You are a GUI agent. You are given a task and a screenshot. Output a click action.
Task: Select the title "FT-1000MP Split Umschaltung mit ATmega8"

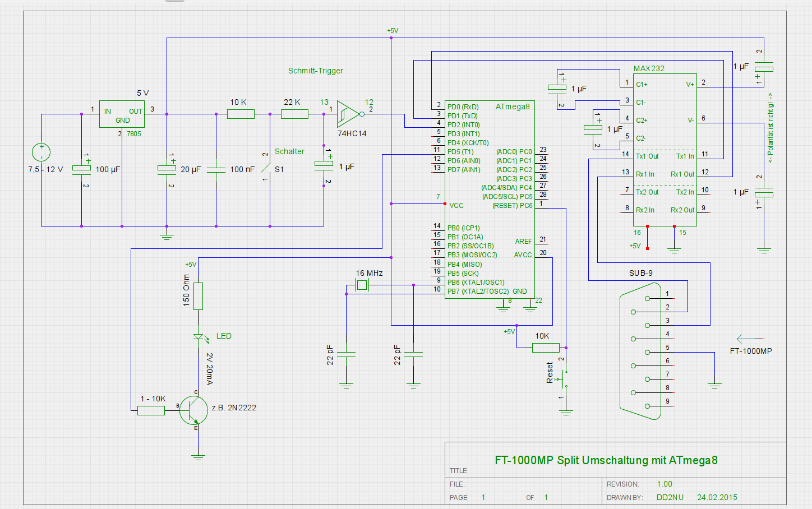tap(606, 460)
